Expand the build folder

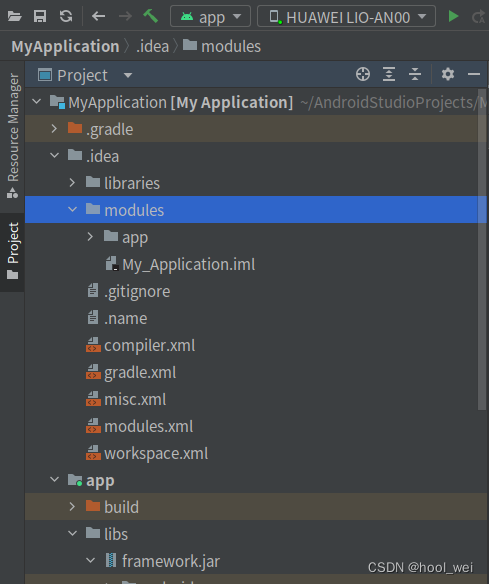[72, 507]
